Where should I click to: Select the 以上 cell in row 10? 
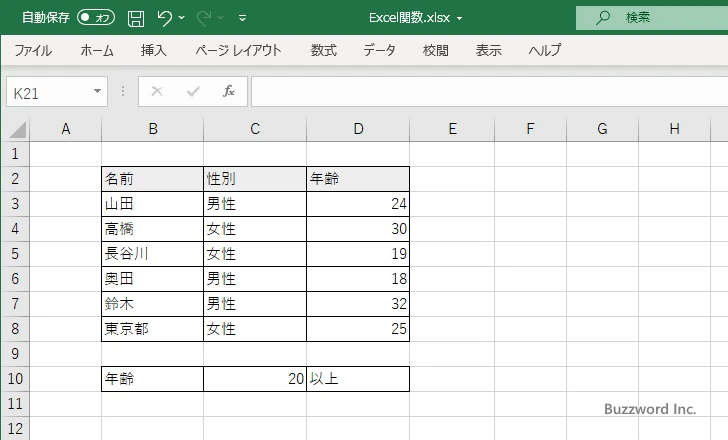pos(358,379)
